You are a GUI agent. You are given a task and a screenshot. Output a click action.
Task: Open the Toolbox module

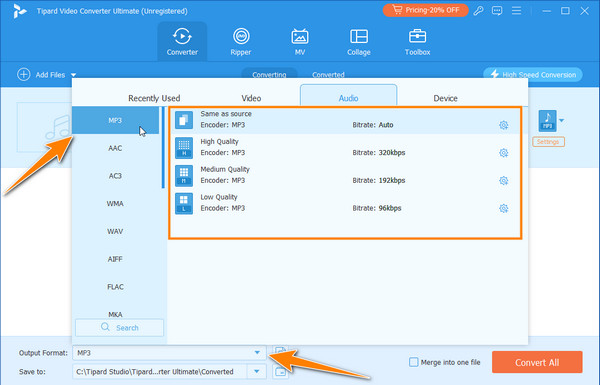click(417, 42)
